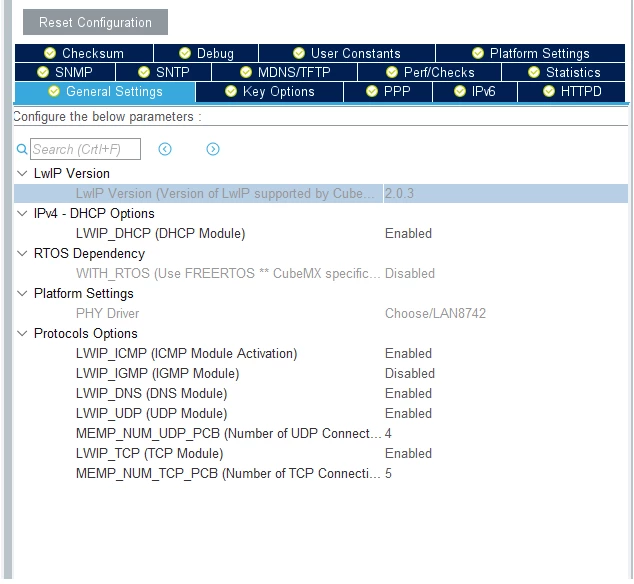Go to next search result arrow
This screenshot has height=584, width=634.
click(213, 149)
